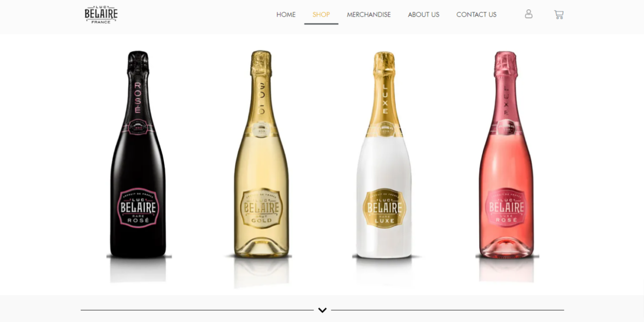644x322 pixels.
Task: Click the pink label on Rosé bottle
Action: tap(506, 208)
